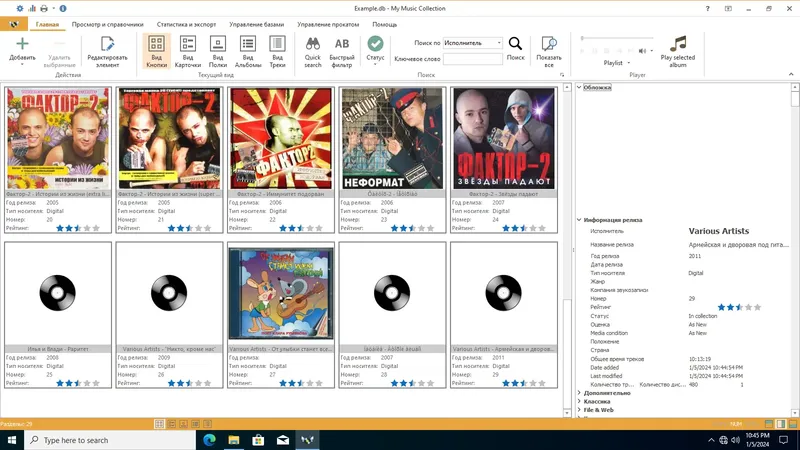
Task: Toggle fourth view icon in status bar
Action: pos(195,424)
